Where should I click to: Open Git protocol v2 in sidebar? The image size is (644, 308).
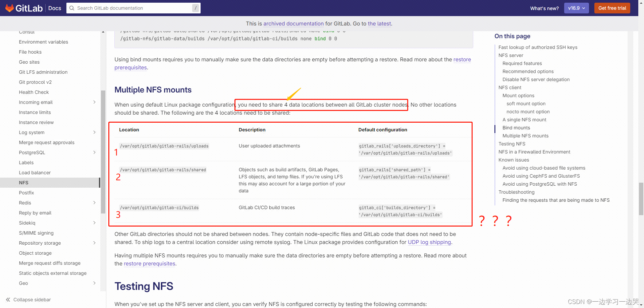tap(35, 82)
